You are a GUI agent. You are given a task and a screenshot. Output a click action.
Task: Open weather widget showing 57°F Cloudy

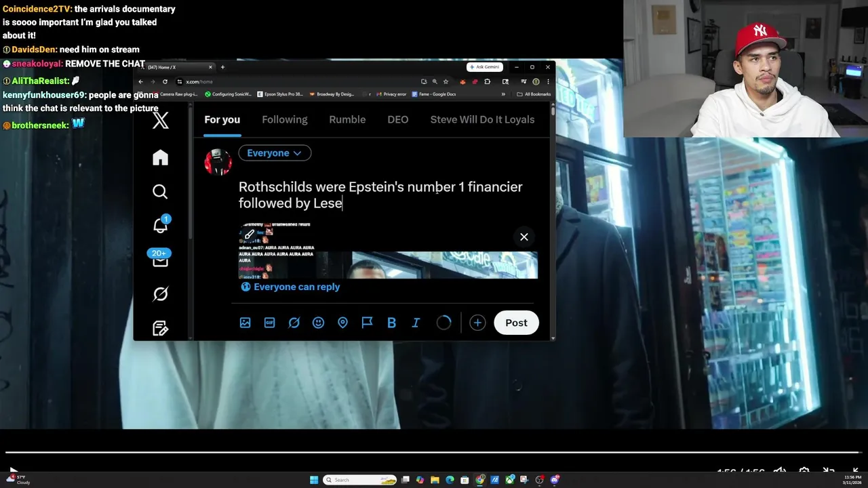coord(19,480)
